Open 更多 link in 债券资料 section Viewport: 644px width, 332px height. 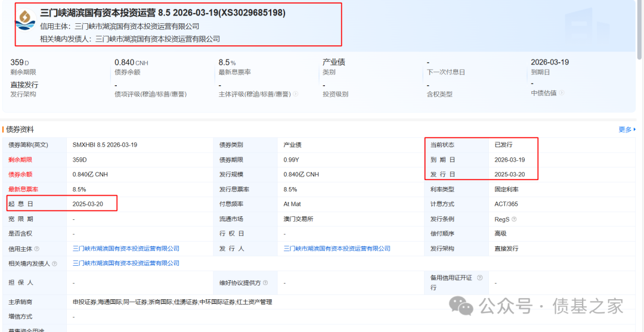click(x=627, y=130)
